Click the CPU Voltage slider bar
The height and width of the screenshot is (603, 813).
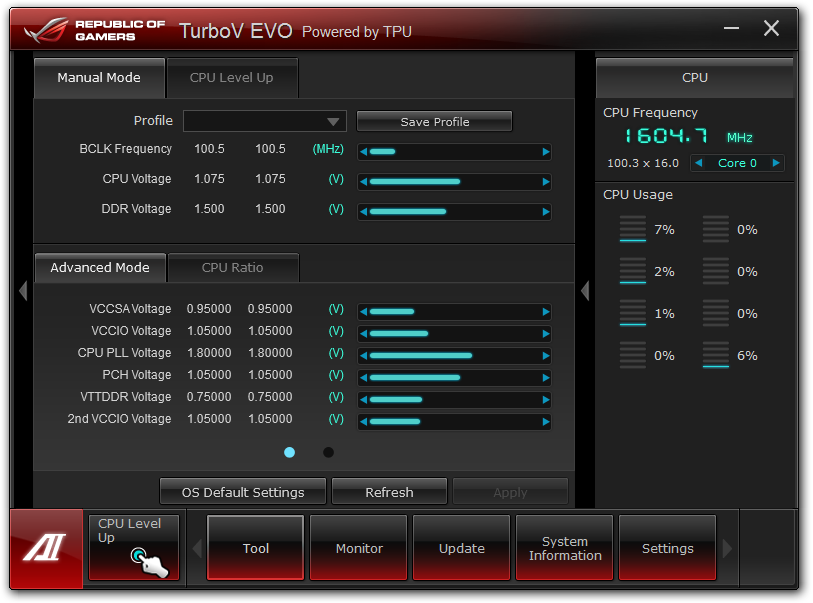454,182
